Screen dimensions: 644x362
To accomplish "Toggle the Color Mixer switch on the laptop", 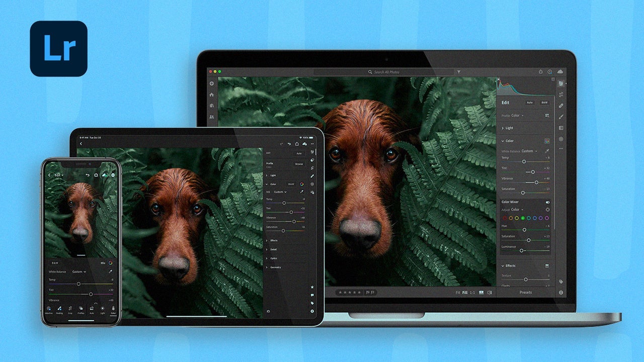I will (x=547, y=202).
